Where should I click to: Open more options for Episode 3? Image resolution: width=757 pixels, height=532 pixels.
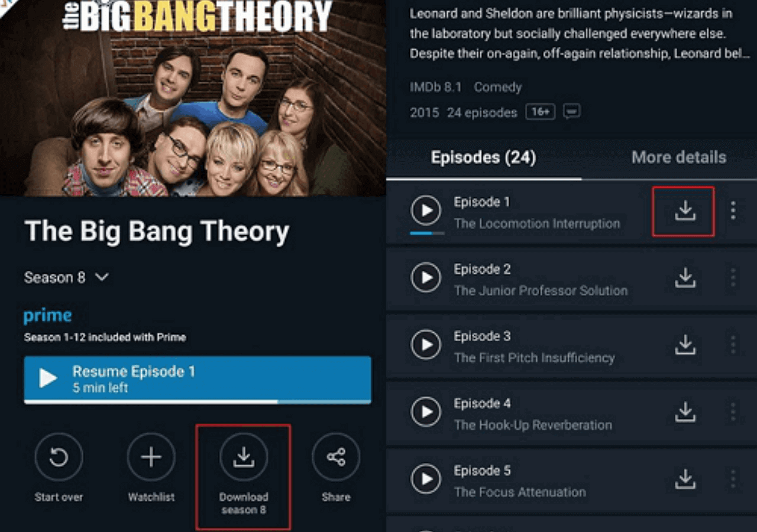click(x=733, y=345)
